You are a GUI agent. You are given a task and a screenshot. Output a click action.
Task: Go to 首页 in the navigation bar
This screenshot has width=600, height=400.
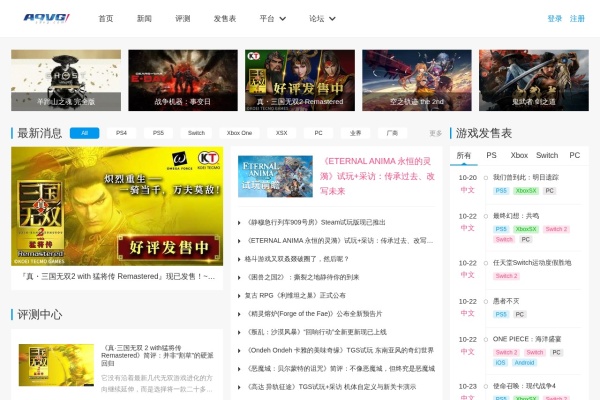coord(106,18)
